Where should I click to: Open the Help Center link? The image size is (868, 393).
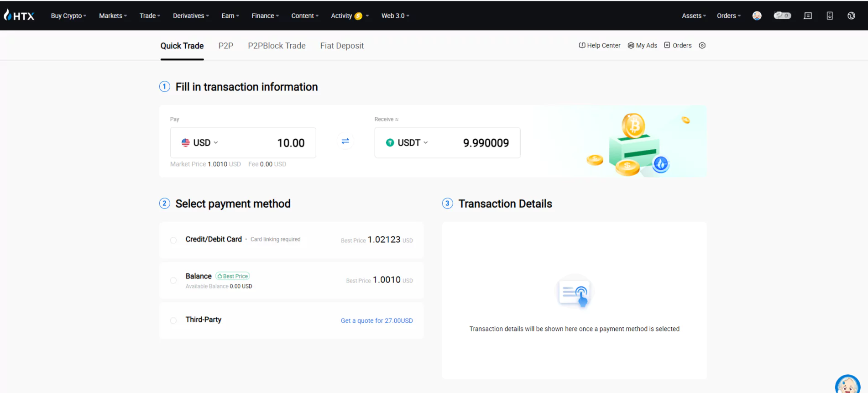coord(600,45)
